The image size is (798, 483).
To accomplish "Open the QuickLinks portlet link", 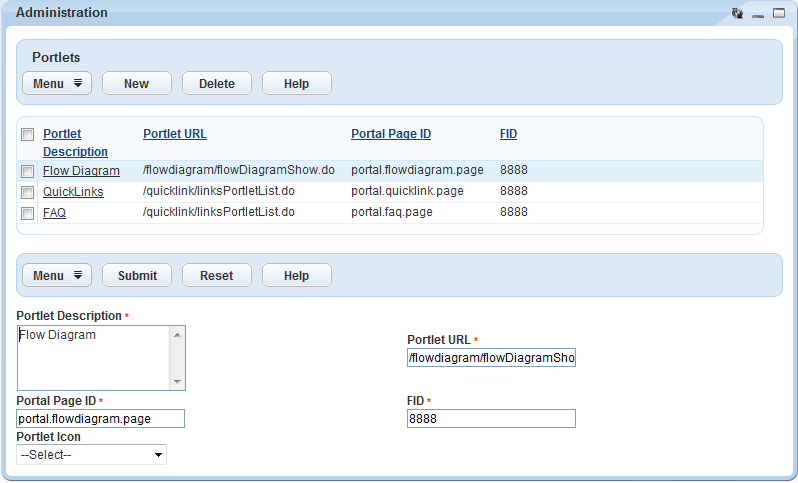I will pyautogui.click(x=73, y=191).
